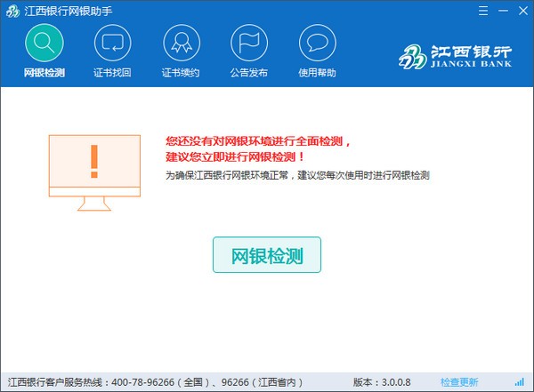This screenshot has height=392, width=534.
Task: Open the 公告发布 flag icon
Action: click(249, 44)
